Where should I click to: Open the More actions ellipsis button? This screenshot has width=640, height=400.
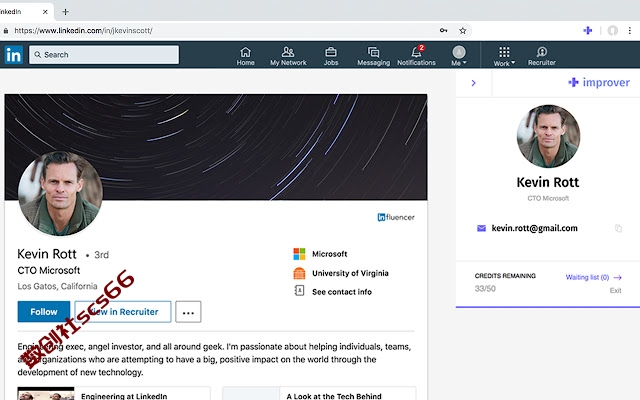pyautogui.click(x=188, y=312)
